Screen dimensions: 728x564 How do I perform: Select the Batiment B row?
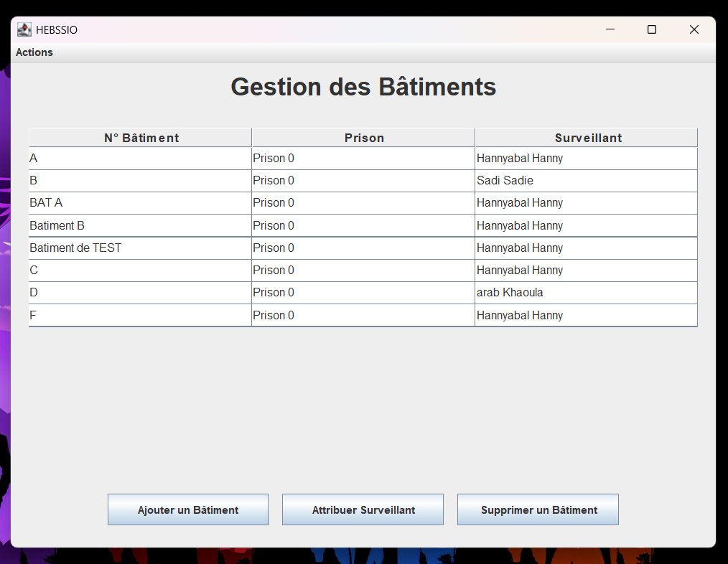pyautogui.click(x=140, y=225)
